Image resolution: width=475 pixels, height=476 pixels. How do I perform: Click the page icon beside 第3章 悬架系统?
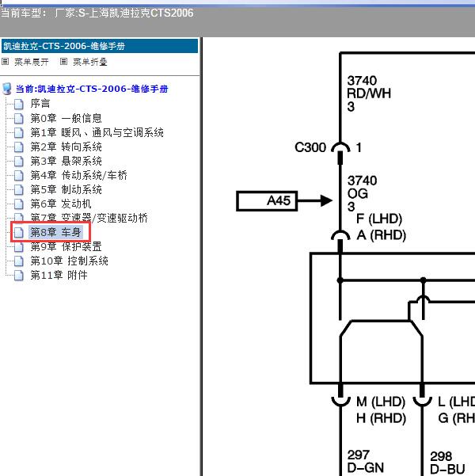19,161
